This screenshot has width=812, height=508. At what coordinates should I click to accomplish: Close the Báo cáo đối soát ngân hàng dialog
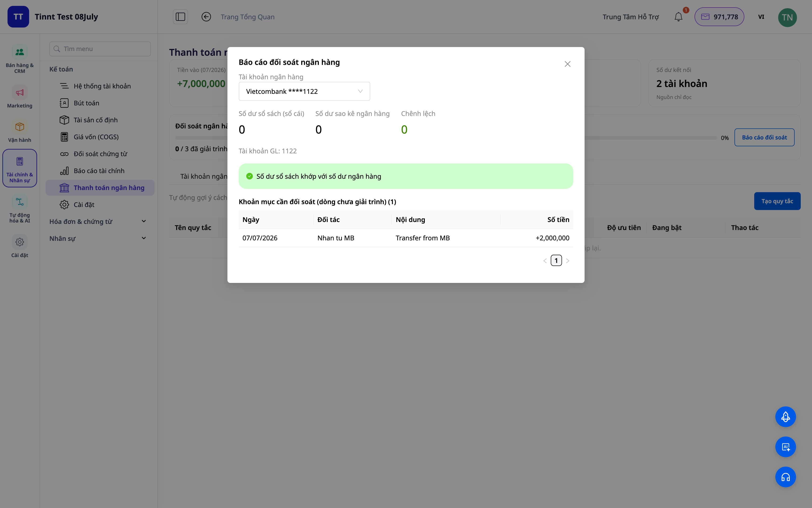point(567,64)
